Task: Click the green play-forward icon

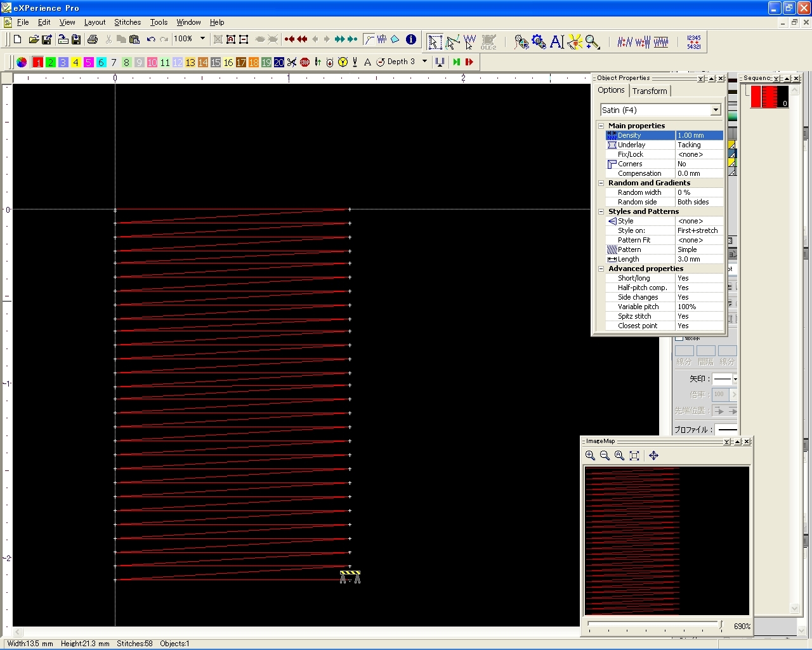Action: (456, 62)
